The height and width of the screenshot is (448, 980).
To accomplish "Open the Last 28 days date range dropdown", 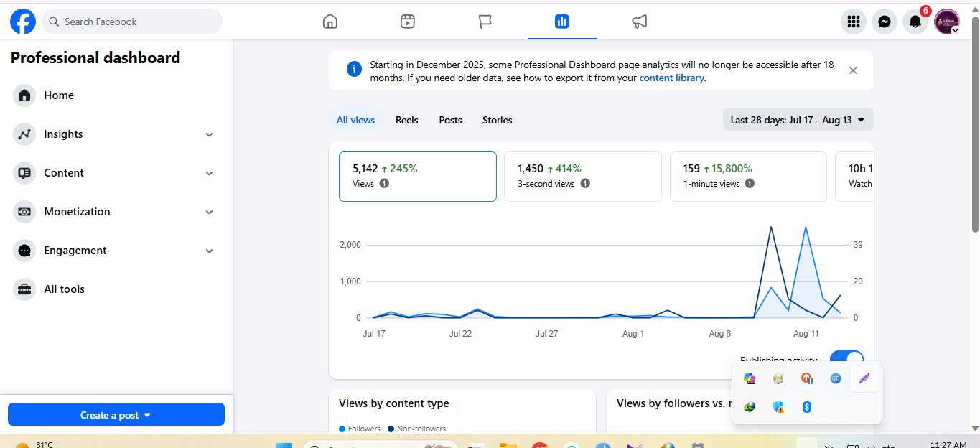I will click(798, 120).
